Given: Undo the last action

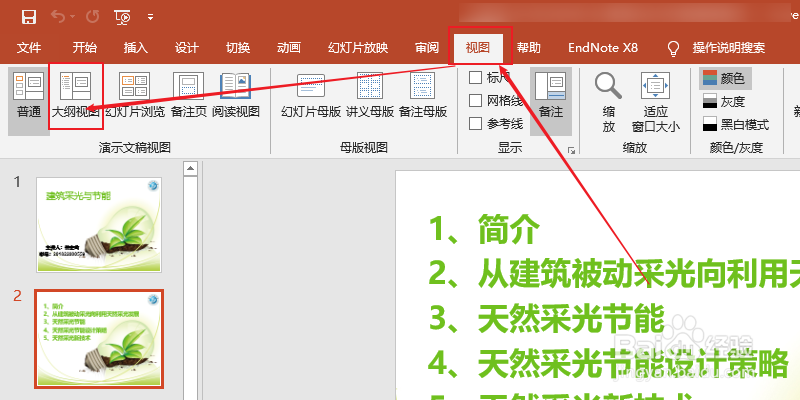Looking at the screenshot, I should 58,17.
